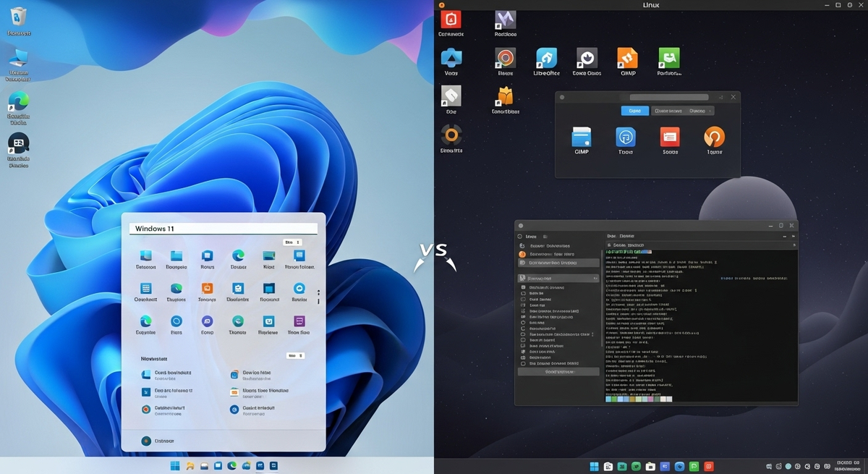This screenshot has width=868, height=474.
Task: Open the folder icon in the Start menu pinned grid
Action: click(176, 256)
